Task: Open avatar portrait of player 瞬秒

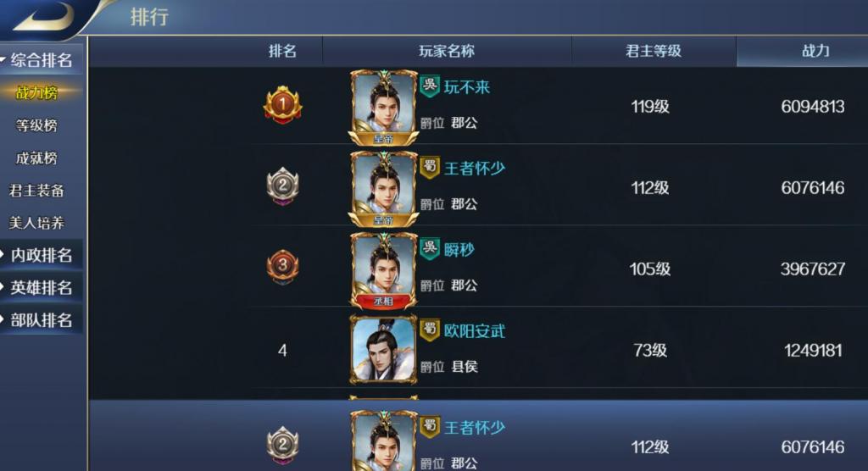Action: point(383,270)
